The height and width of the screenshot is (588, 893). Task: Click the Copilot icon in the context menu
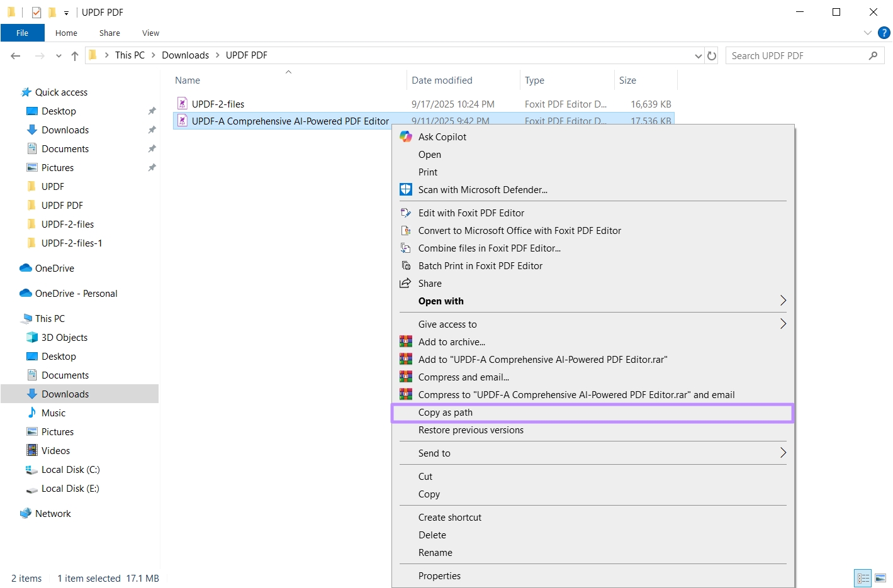[x=405, y=136]
